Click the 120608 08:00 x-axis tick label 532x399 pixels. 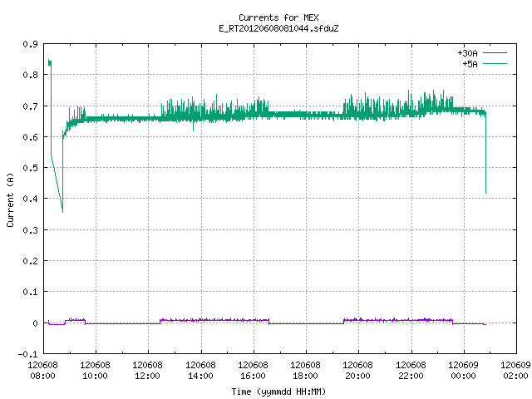tap(42, 371)
